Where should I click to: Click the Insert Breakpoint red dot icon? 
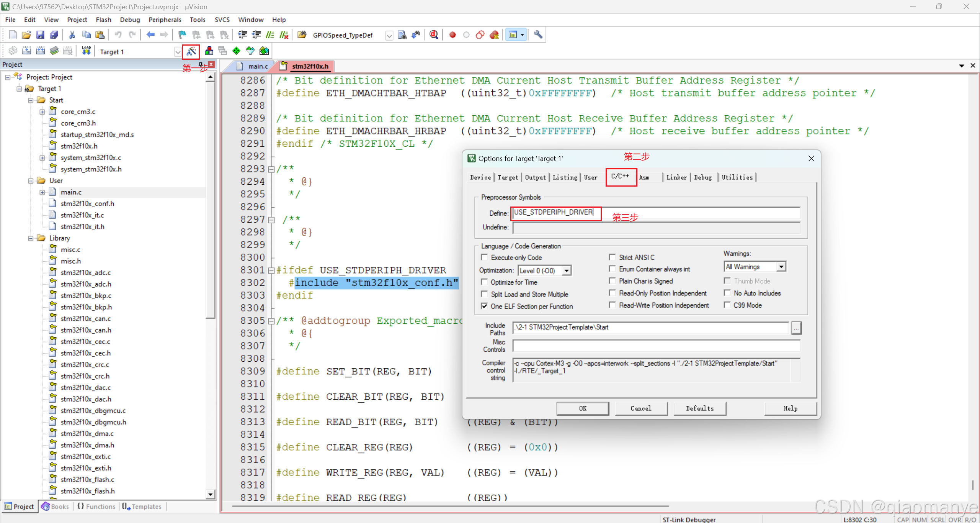tap(452, 35)
